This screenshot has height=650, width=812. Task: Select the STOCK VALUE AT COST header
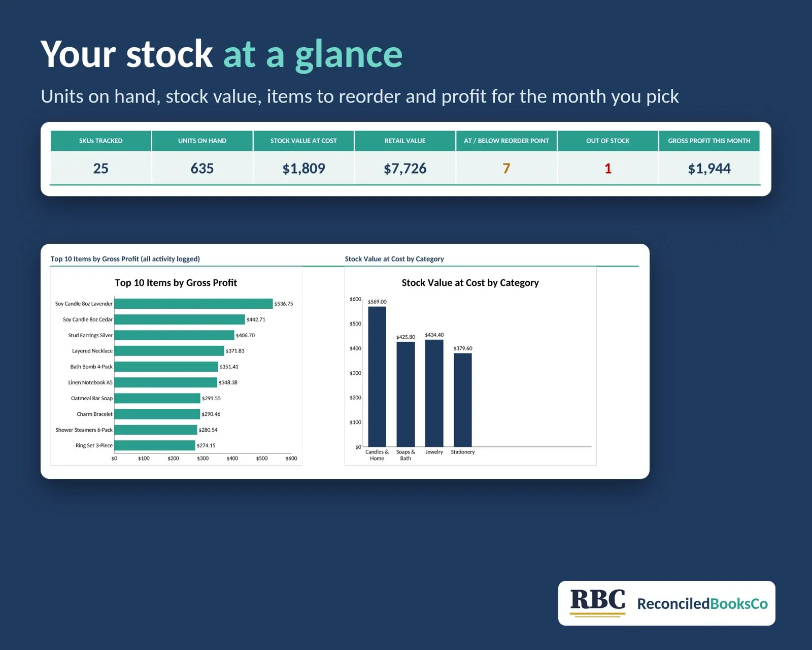[303, 141]
